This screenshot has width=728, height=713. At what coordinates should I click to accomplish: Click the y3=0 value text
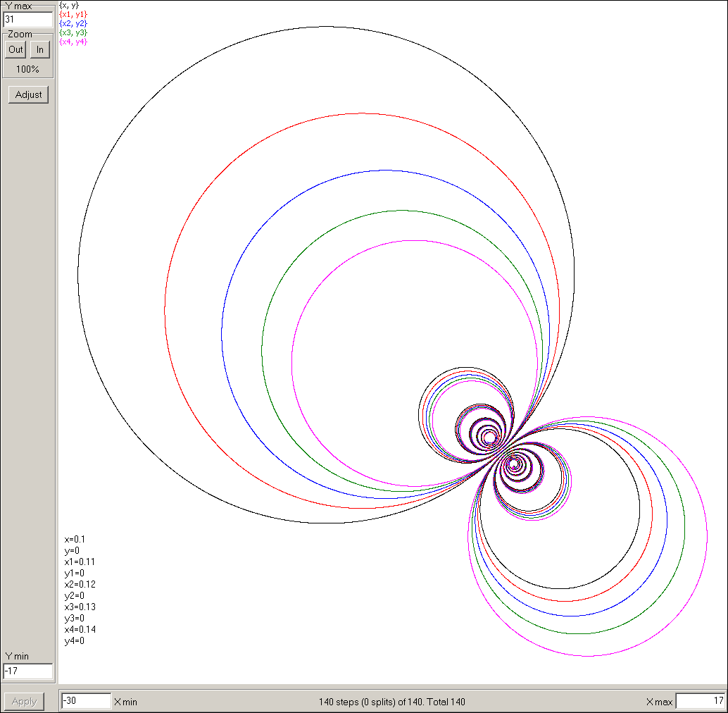75,619
